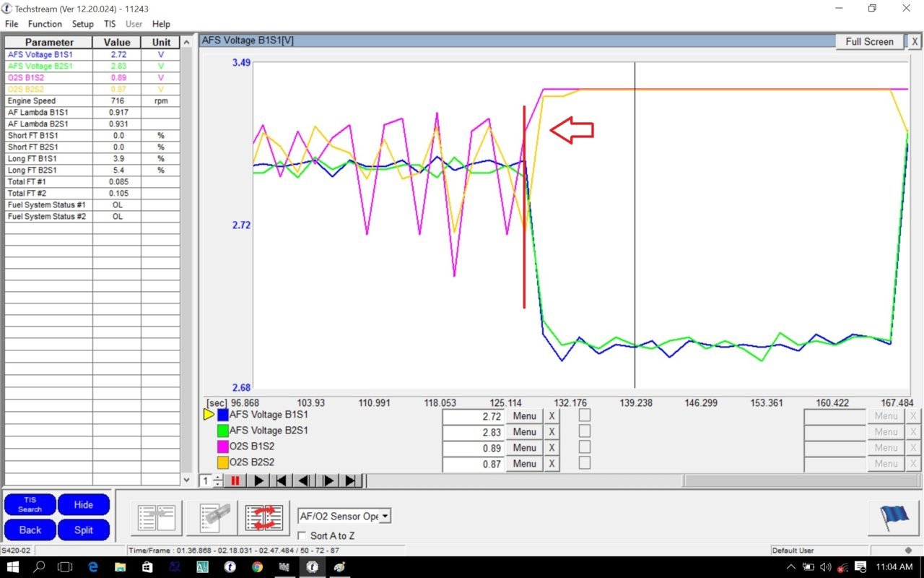Open the battery status tray icon
The height and width of the screenshot is (578, 924).
pos(809,567)
